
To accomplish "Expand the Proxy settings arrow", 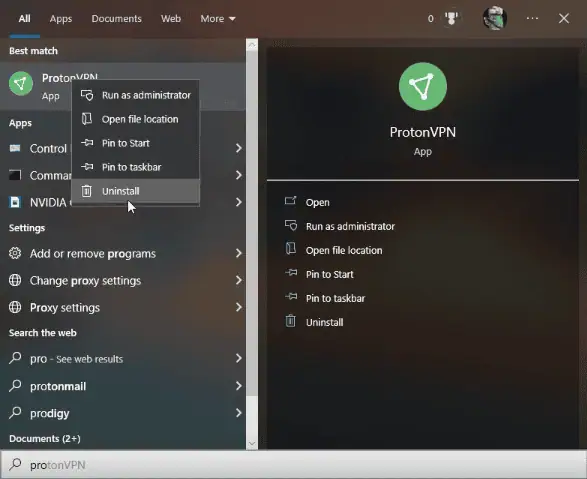I will (x=238, y=307).
